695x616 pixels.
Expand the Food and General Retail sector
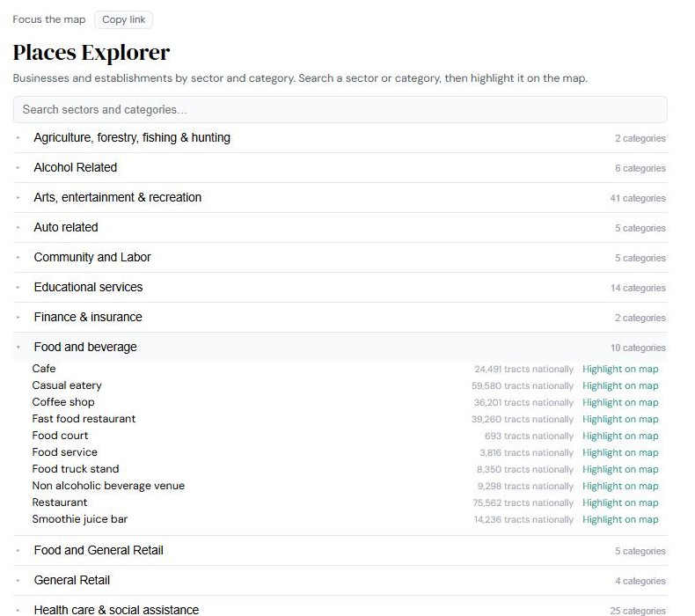[x=340, y=550]
